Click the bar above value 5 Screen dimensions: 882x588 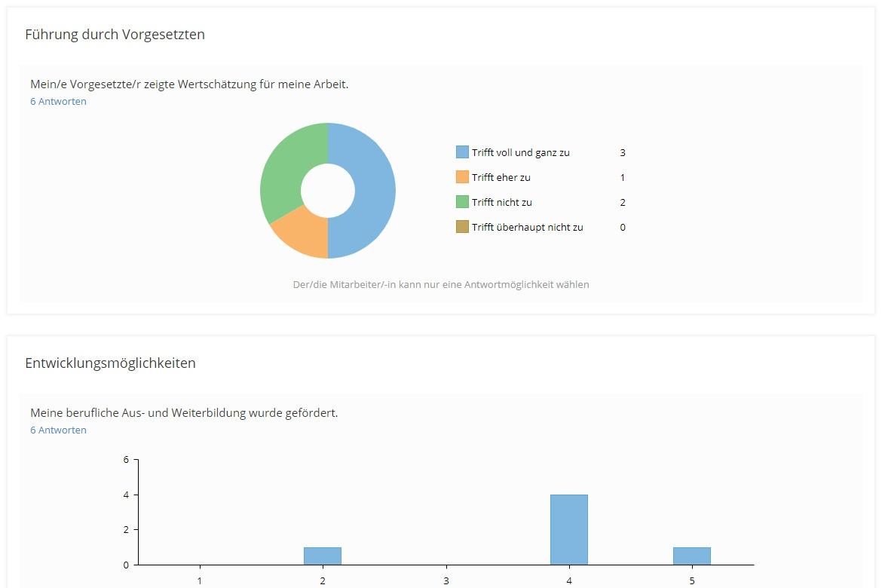[692, 556]
